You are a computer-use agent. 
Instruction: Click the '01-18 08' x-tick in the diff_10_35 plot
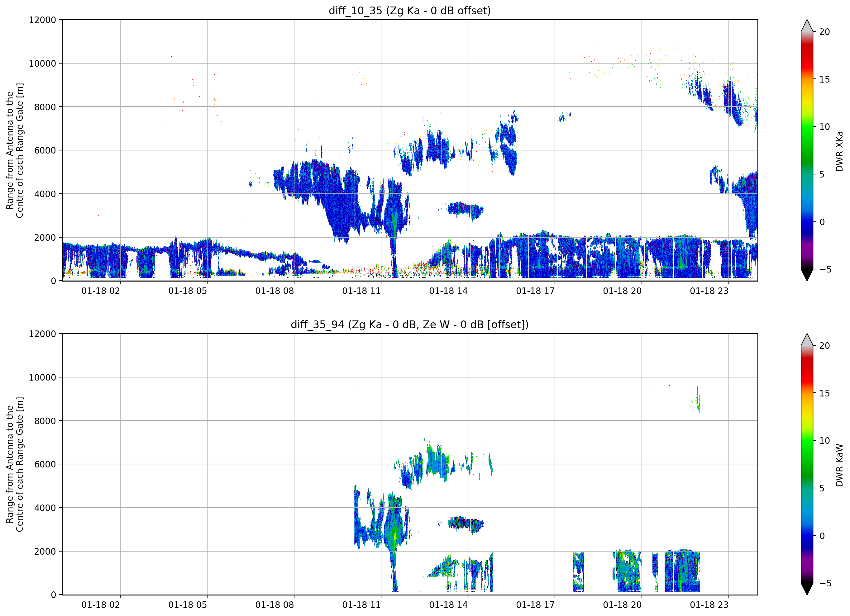pyautogui.click(x=275, y=291)
